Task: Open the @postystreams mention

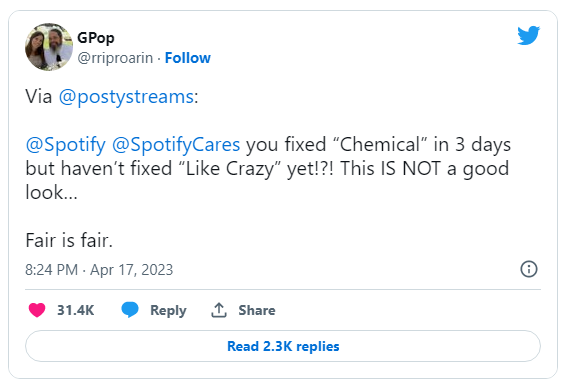Action: (126, 97)
